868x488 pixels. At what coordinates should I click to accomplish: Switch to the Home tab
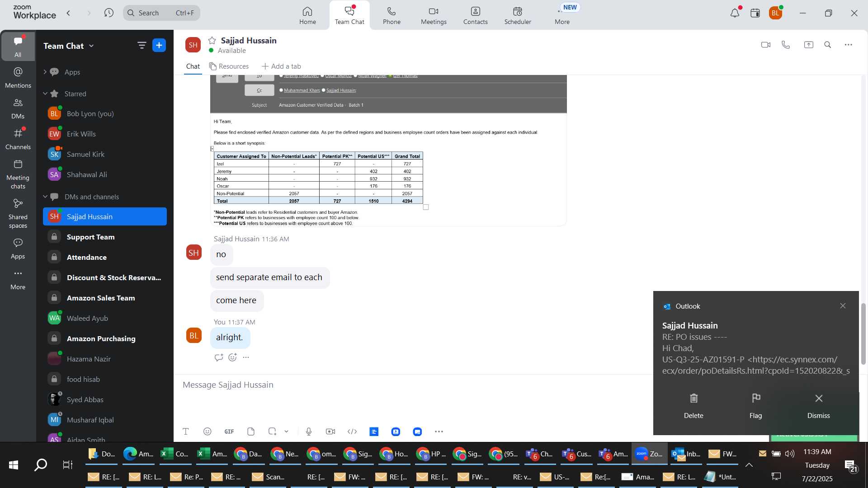[x=307, y=15]
